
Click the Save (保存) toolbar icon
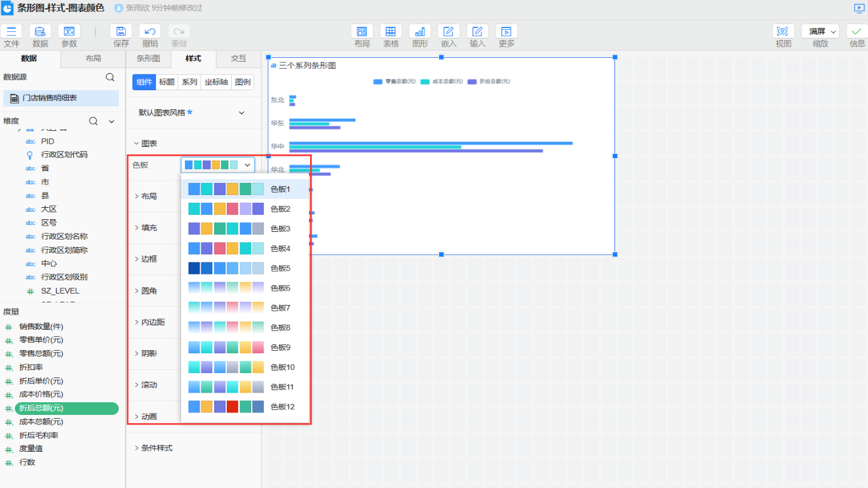(x=121, y=32)
